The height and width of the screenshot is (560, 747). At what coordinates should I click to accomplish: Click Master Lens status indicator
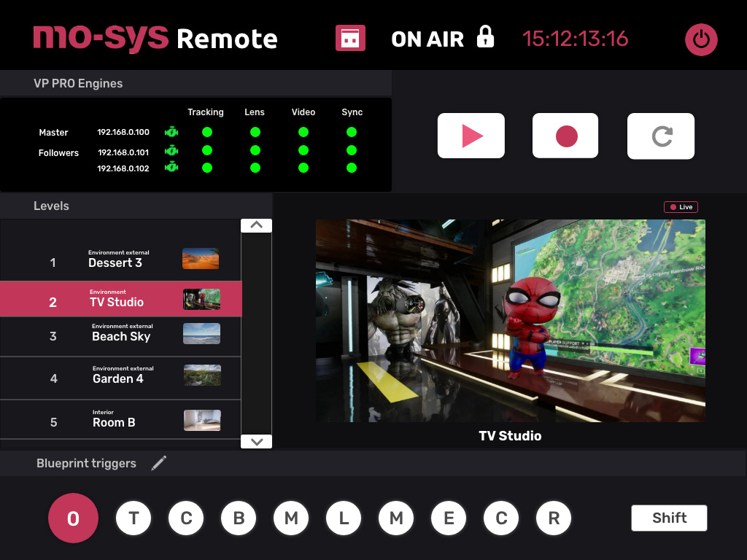(255, 132)
